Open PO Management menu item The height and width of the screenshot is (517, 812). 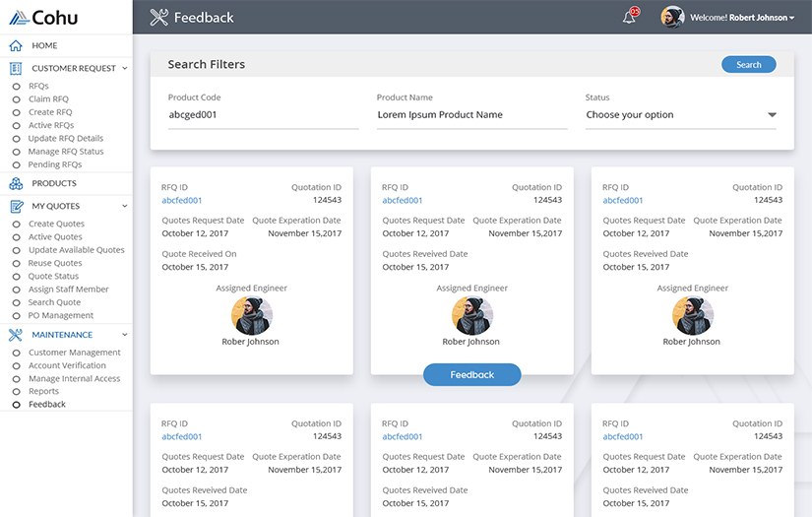pyautogui.click(x=61, y=316)
